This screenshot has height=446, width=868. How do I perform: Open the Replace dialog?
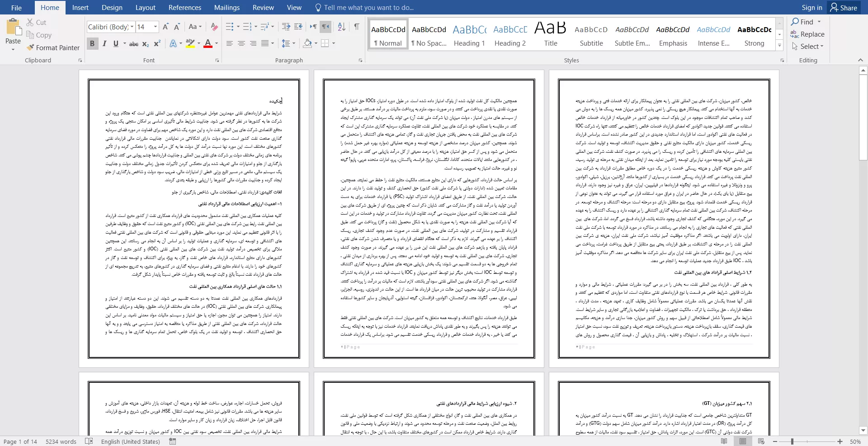point(807,34)
